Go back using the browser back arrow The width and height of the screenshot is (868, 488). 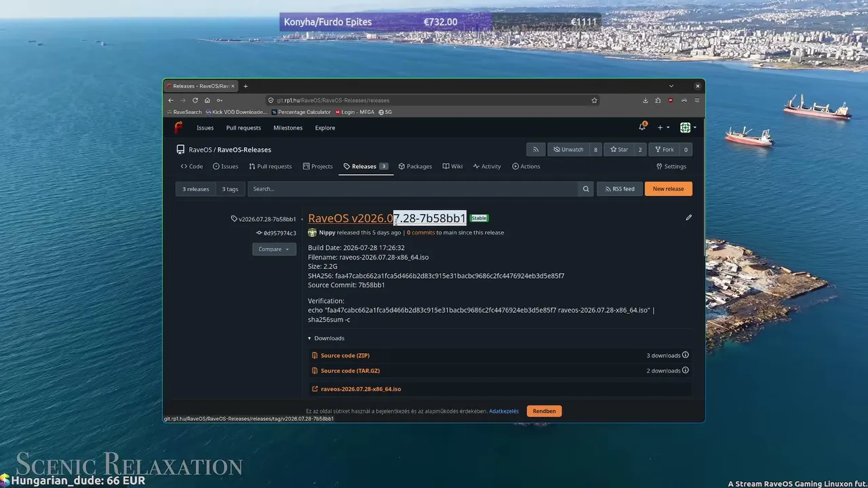(171, 100)
